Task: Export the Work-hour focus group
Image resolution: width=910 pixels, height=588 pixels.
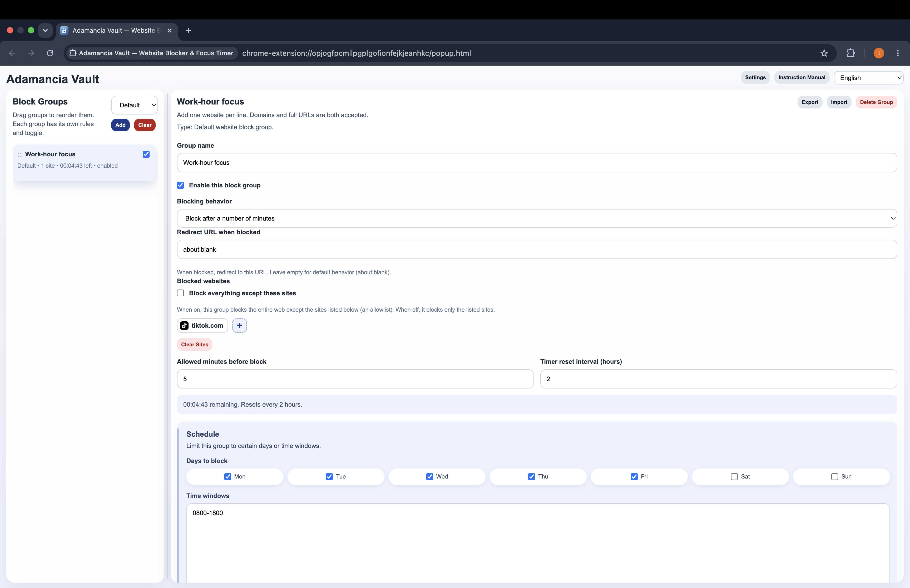Action: [810, 102]
